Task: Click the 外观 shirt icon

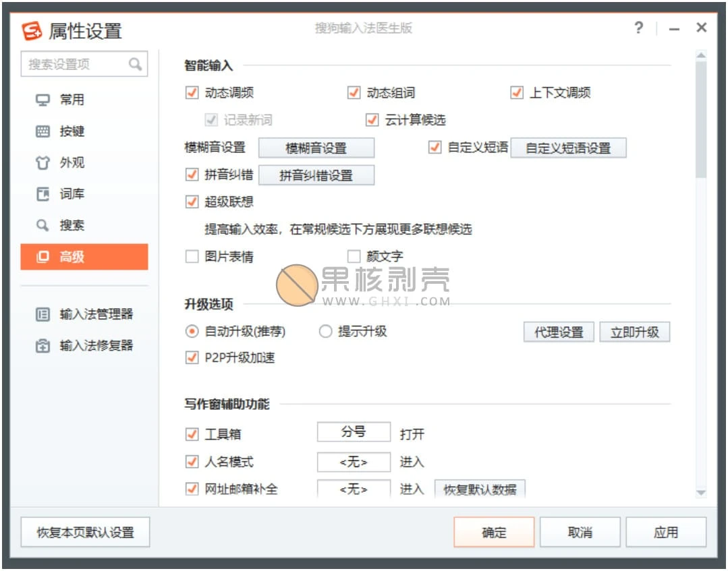Action: (43, 163)
